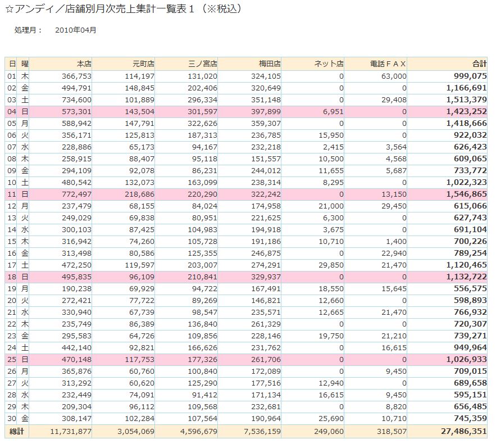This screenshot has height=448, width=496.
Task: Click the 曜 weekday column header
Action: click(x=25, y=64)
